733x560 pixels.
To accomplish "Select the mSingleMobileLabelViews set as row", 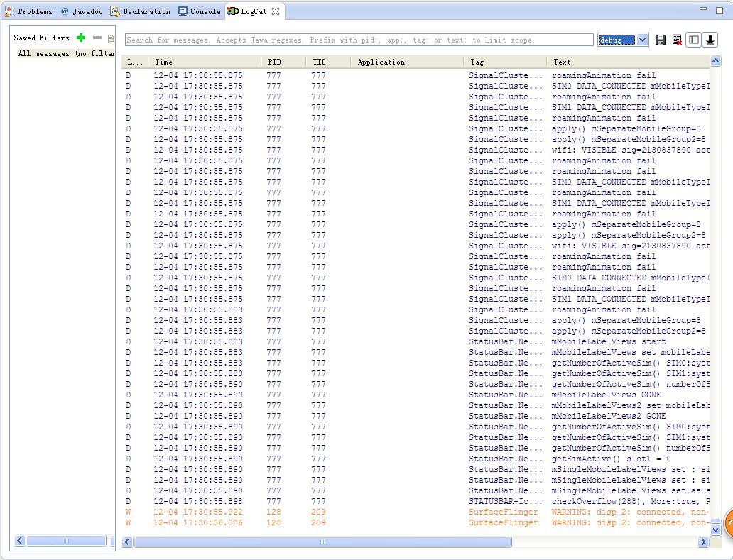I will [416, 490].
